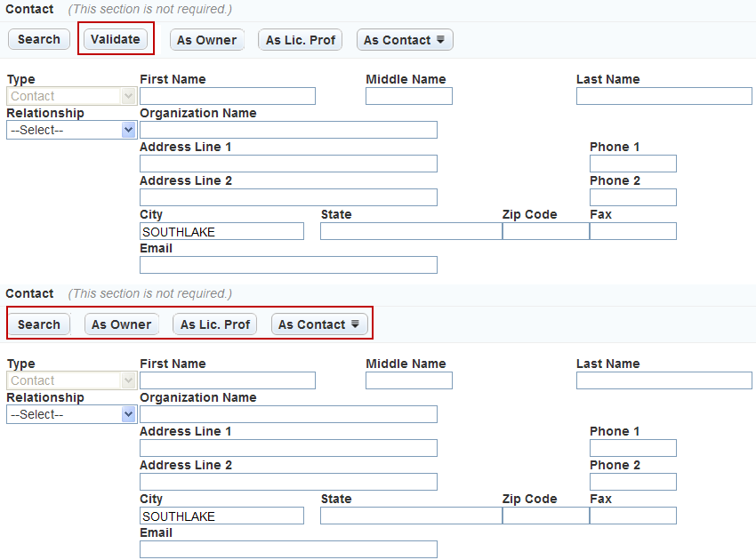756x560 pixels.
Task: Click As Lic. Prof in second Contact section
Action: (x=214, y=324)
